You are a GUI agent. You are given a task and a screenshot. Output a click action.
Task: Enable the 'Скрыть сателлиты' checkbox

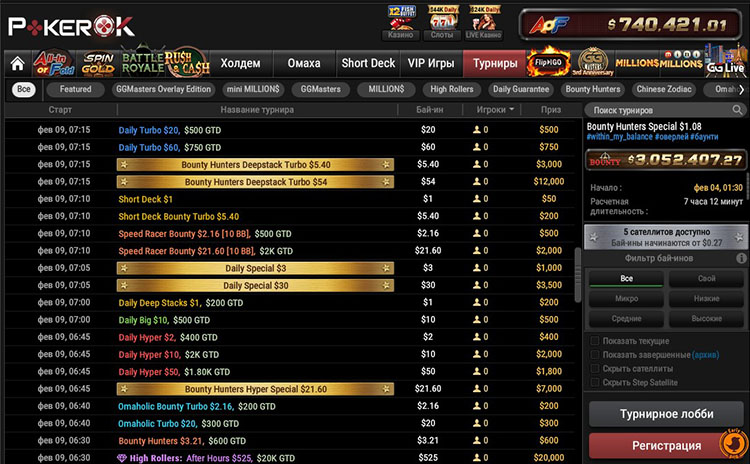595,369
